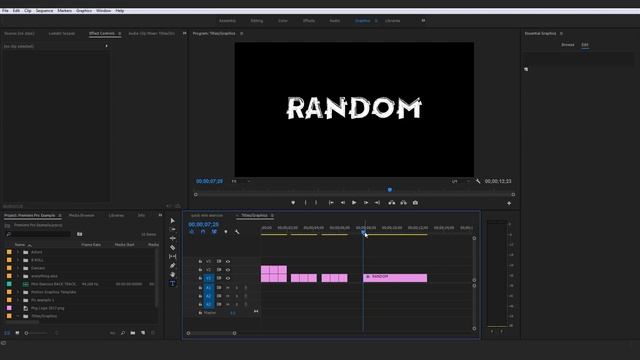This screenshot has width=640, height=360.
Task: Open the Program Monitor button editor plus
Action: coord(509,203)
